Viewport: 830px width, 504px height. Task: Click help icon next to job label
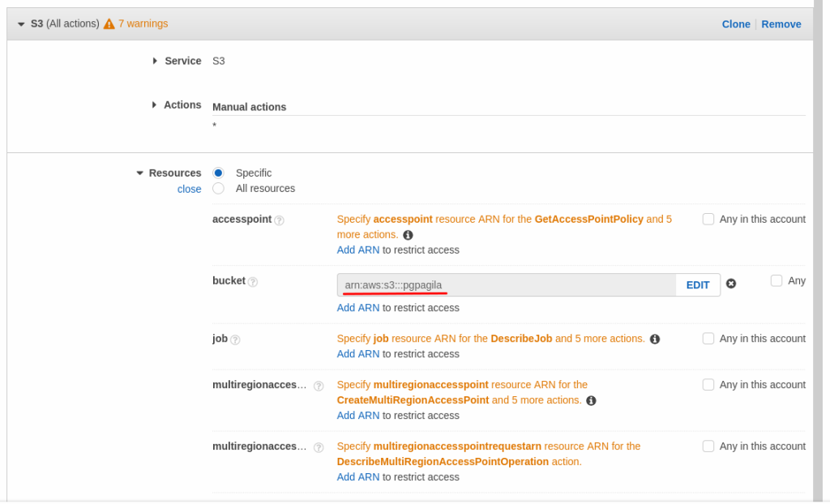click(x=235, y=340)
